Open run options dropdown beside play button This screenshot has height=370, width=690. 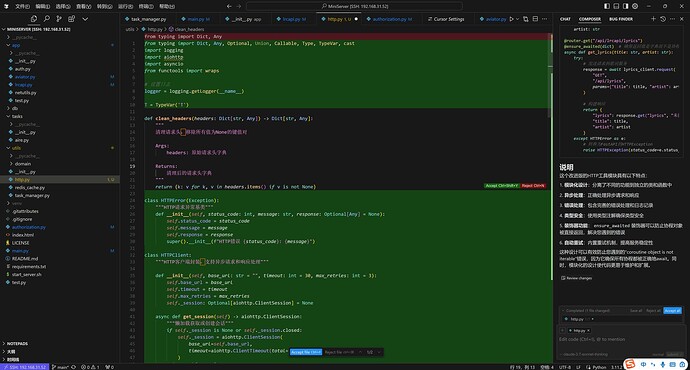[x=517, y=19]
